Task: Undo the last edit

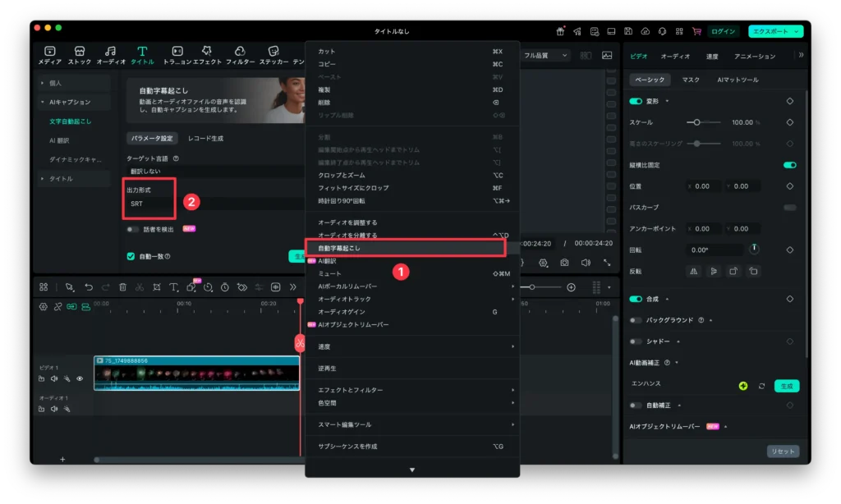Action: (x=90, y=287)
